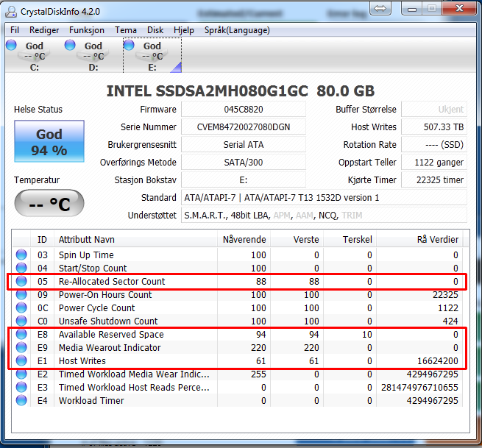Select the C: drive status icon

(11, 45)
